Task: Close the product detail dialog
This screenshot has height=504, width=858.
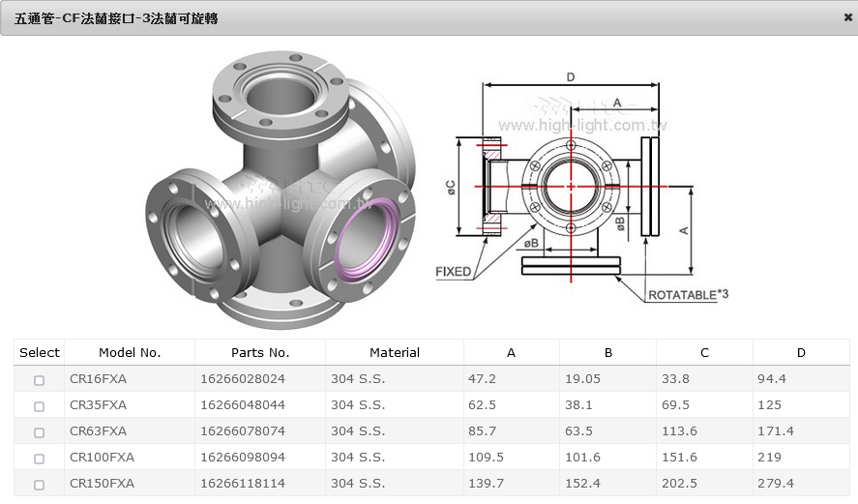Action: click(847, 17)
